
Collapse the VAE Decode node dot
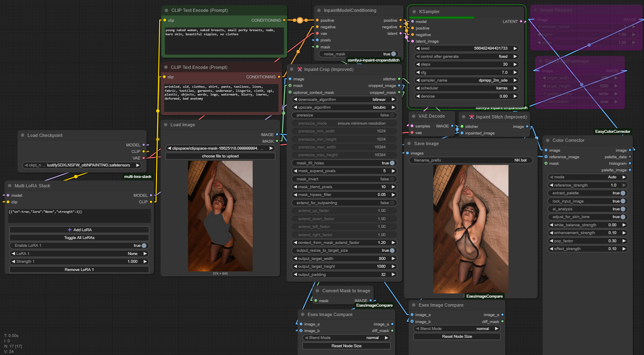413,116
